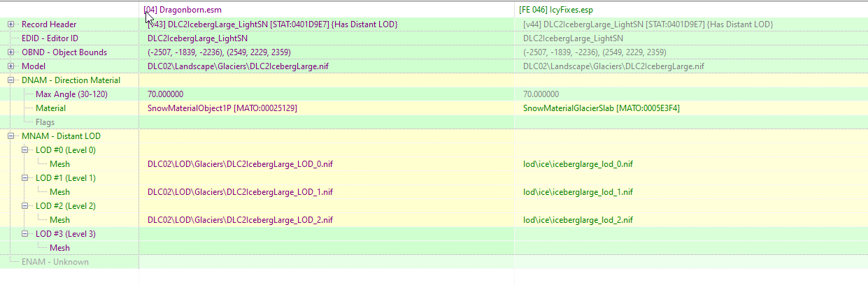This screenshot has height=285, width=868.
Task: Collapse LOD #2 (Level 2) node
Action: [25, 206]
